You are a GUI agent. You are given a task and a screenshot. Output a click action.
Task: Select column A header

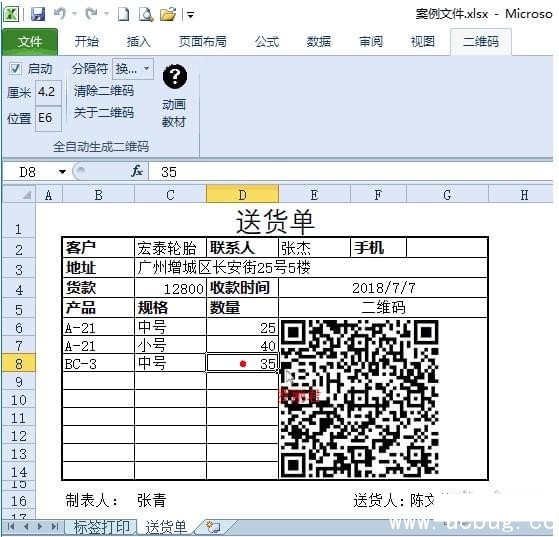point(49,195)
